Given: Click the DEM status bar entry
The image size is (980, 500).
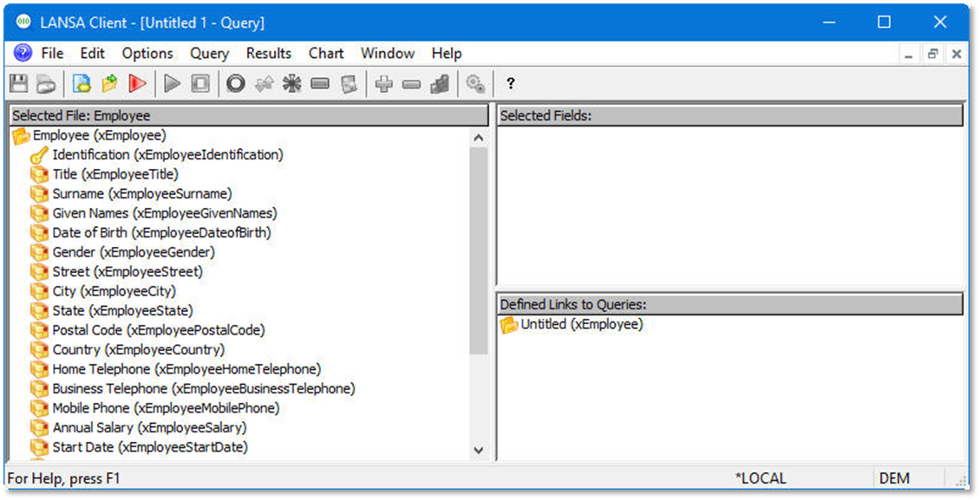Looking at the screenshot, I should 894,479.
